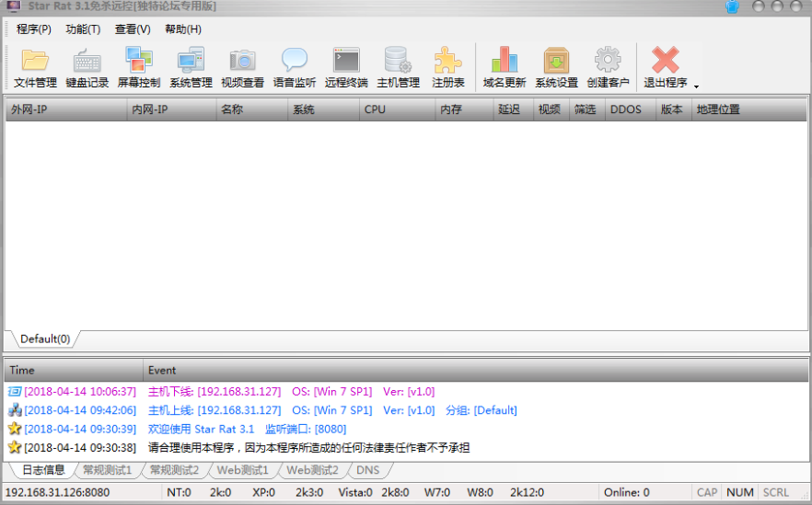The height and width of the screenshot is (505, 812).
Task: Open 系统设置 system settings
Action: (556, 68)
